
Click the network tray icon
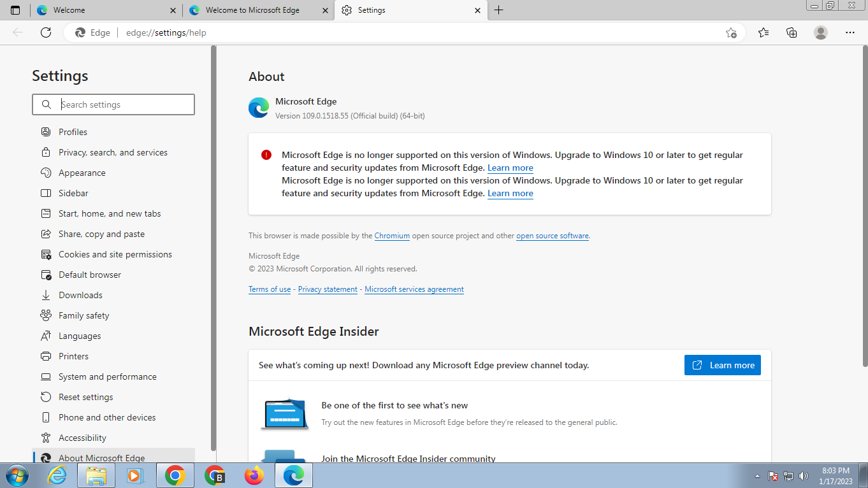(788, 476)
